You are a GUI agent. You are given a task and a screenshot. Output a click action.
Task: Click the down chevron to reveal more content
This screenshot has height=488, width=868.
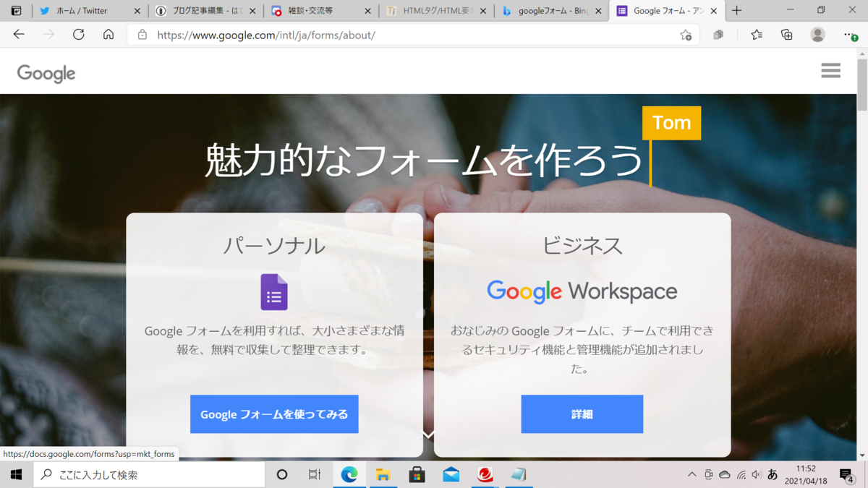pyautogui.click(x=428, y=435)
